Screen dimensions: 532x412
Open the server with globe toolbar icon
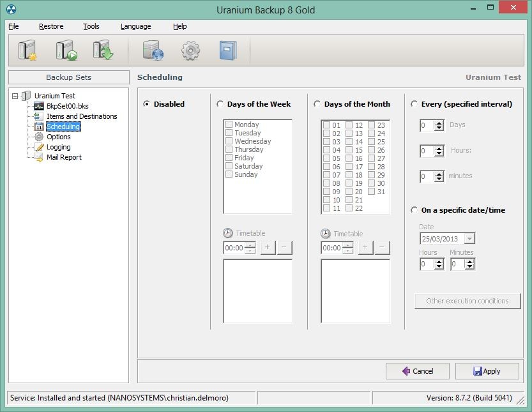click(x=153, y=50)
